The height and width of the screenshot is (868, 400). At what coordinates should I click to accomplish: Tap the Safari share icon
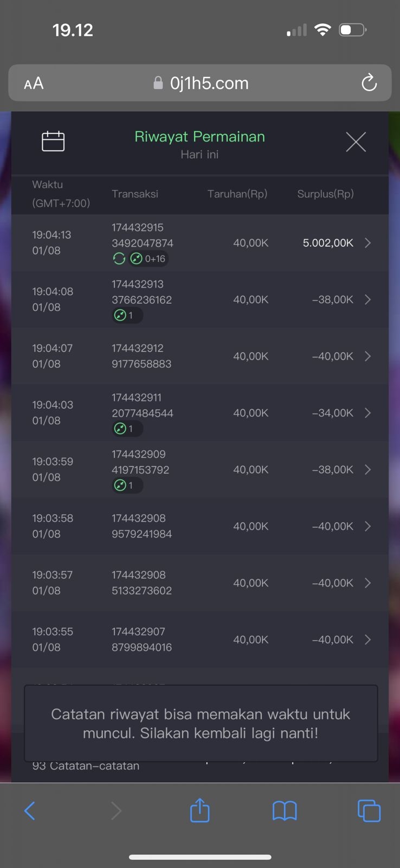pos(199,811)
